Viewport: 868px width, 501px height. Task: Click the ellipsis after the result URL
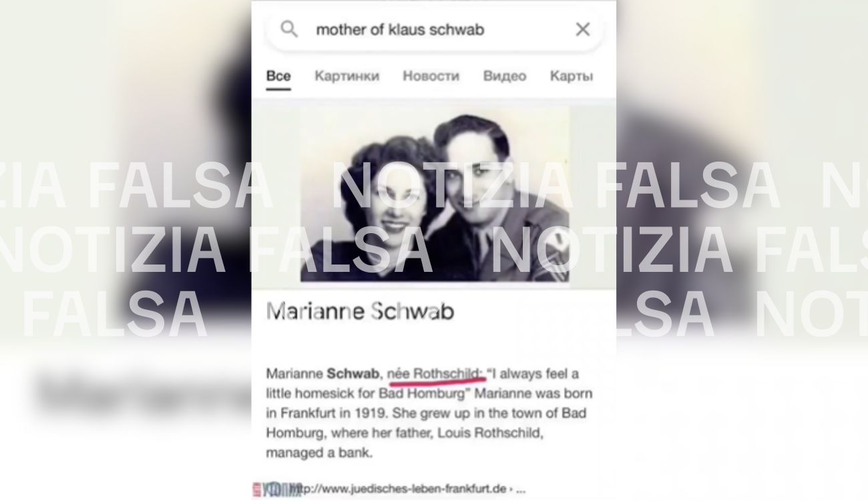(521, 490)
